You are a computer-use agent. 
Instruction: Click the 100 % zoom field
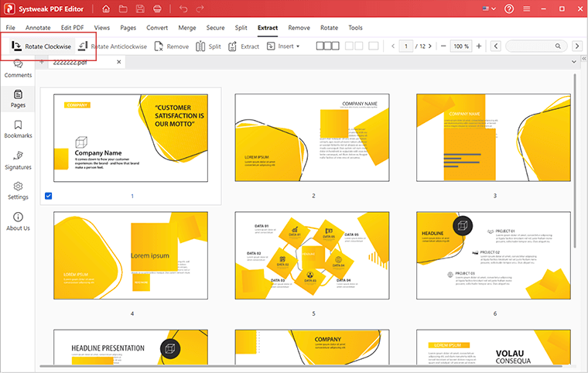click(x=461, y=46)
